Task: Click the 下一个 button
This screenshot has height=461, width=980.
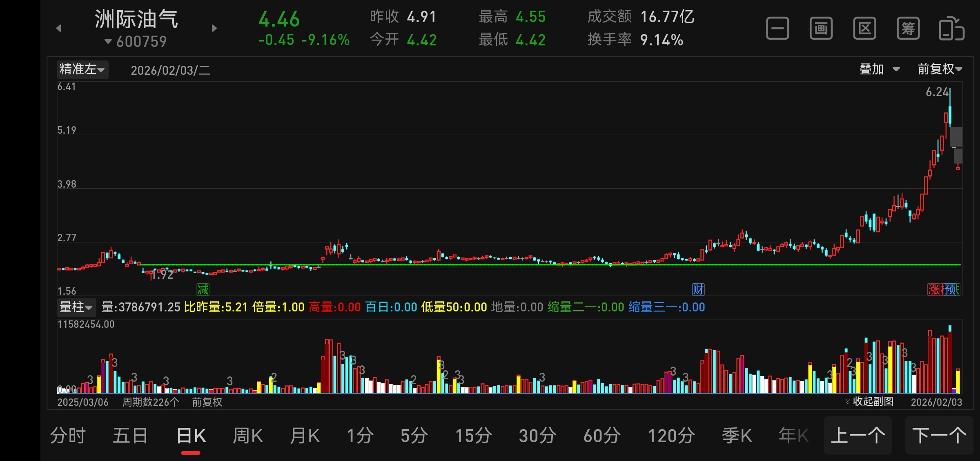Action: coord(939,436)
